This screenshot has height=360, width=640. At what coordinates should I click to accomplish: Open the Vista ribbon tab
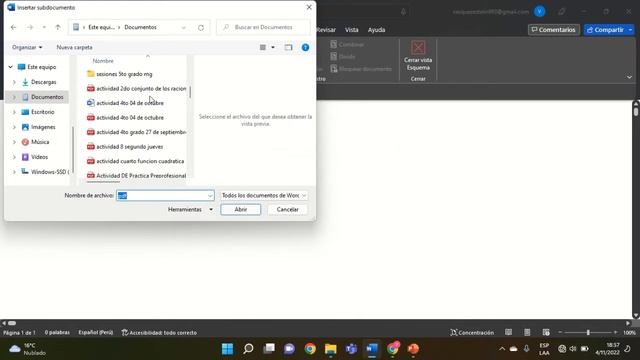point(351,30)
